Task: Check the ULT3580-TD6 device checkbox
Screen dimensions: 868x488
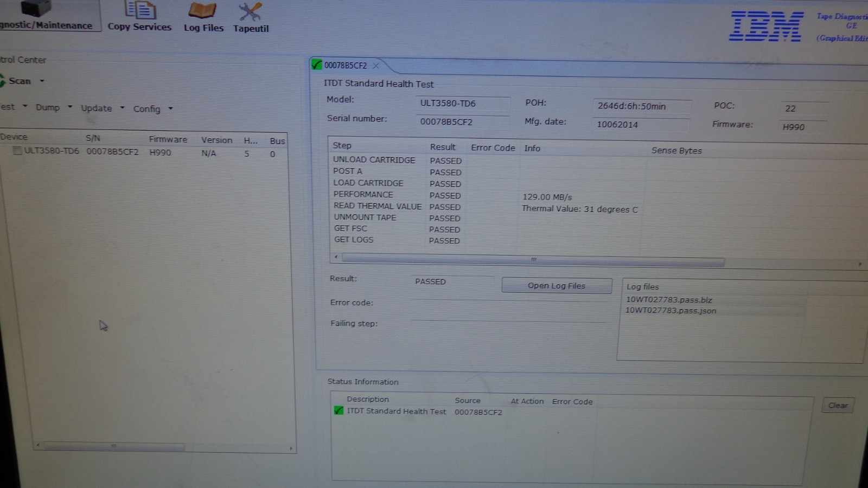Action: pos(17,151)
